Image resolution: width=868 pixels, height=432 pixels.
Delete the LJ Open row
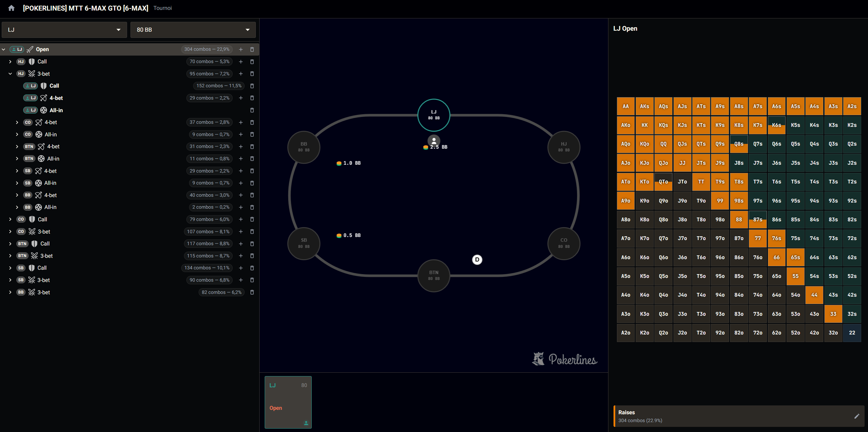(x=252, y=49)
